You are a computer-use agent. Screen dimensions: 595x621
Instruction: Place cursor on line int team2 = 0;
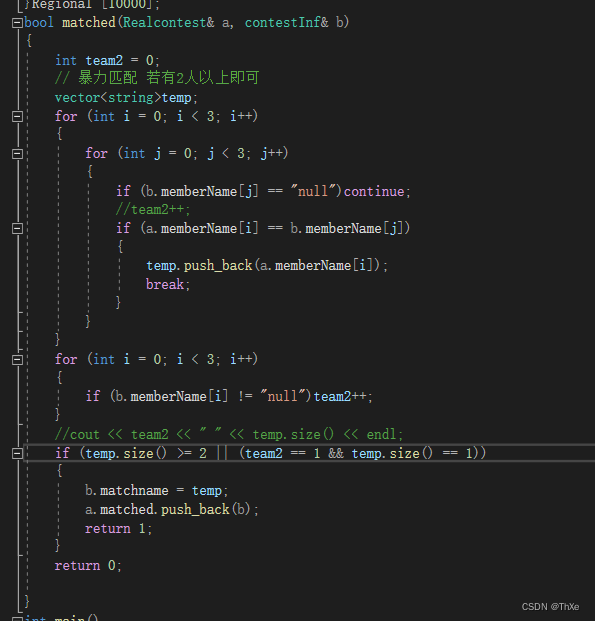click(107, 60)
